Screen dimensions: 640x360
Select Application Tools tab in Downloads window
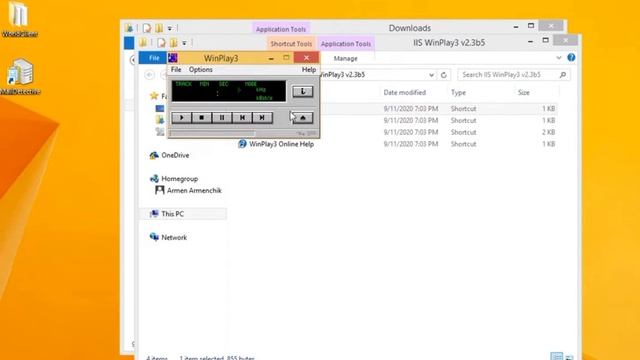(281, 29)
